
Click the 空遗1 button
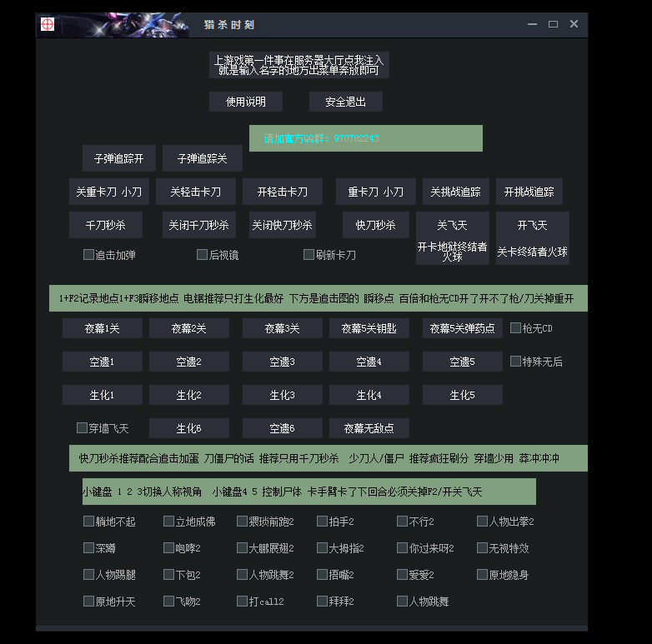[103, 362]
